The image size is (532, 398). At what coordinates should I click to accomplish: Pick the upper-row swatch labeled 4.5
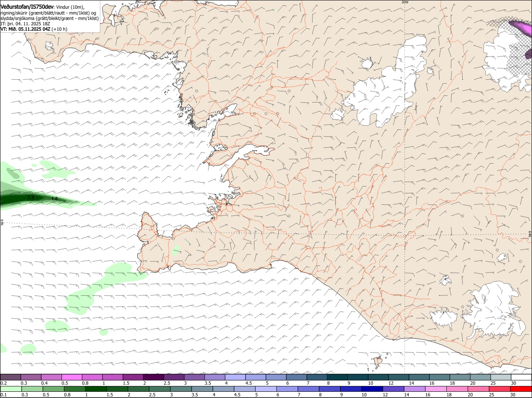255,377
